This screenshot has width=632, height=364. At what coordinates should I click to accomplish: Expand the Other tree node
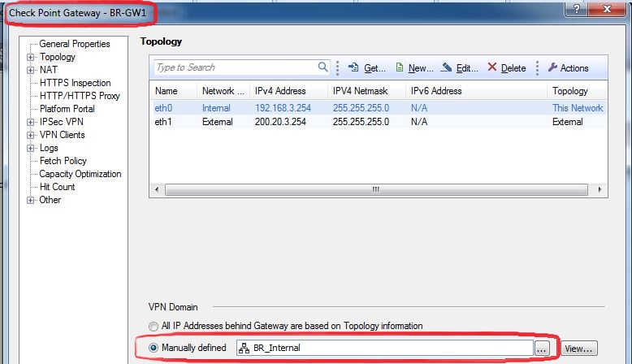(31, 201)
